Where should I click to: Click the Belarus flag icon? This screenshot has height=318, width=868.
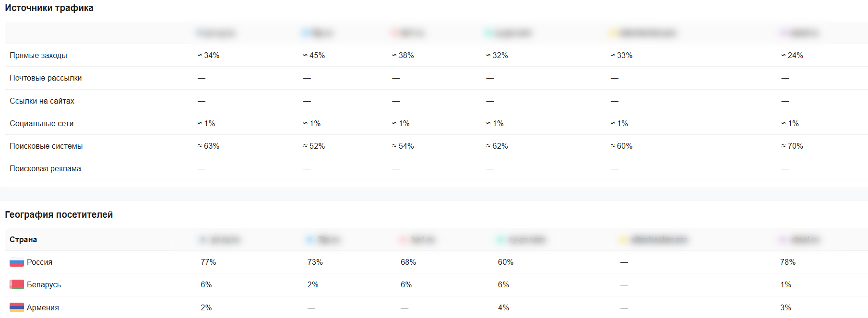click(16, 285)
